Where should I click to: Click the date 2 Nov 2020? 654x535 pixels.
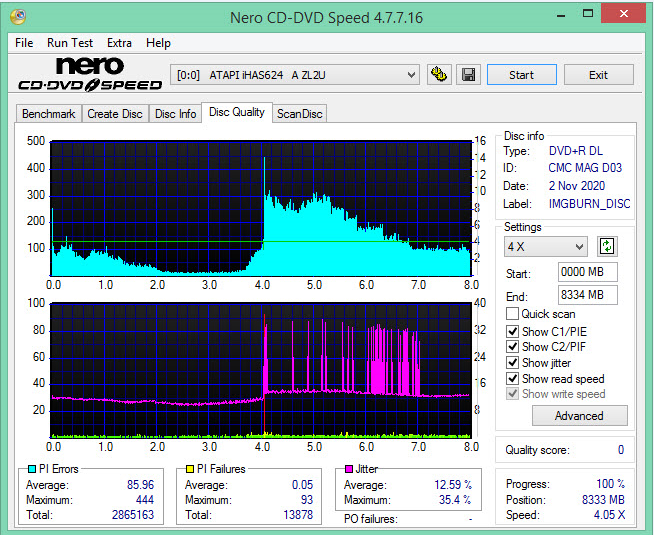pyautogui.click(x=576, y=186)
